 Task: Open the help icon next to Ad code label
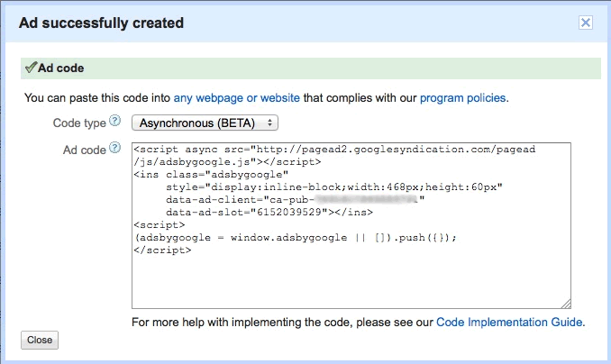(114, 149)
